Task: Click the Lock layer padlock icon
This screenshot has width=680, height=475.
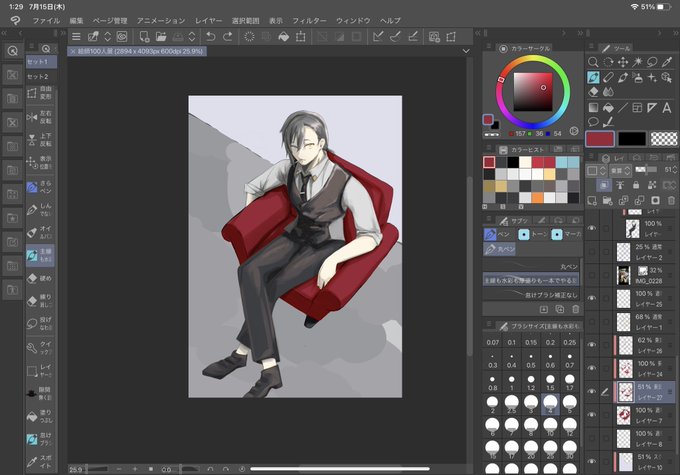Action: click(636, 185)
